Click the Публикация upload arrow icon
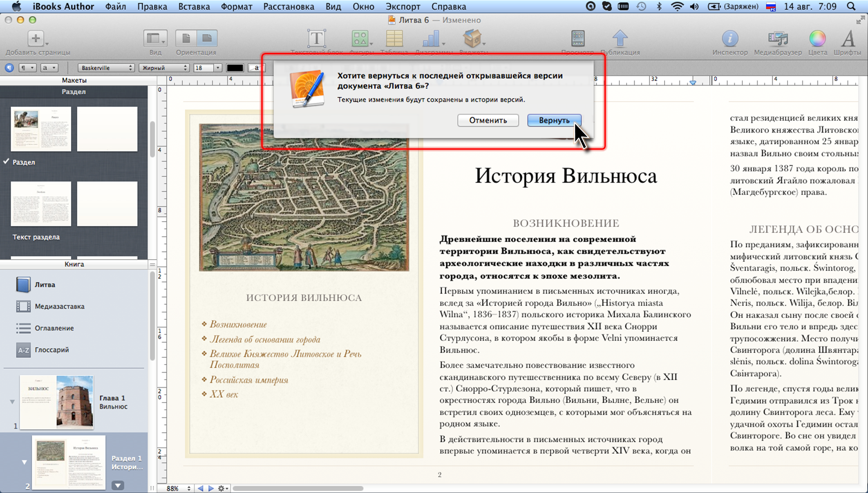Viewport: 868px width, 493px height. [620, 38]
